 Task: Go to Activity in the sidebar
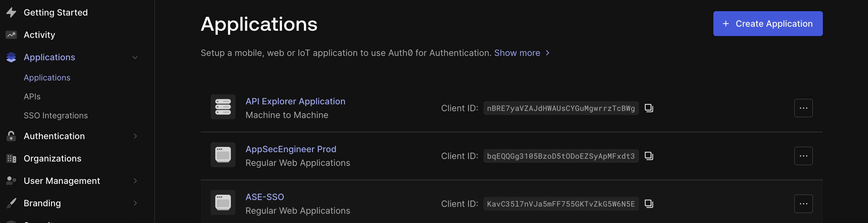click(40, 35)
